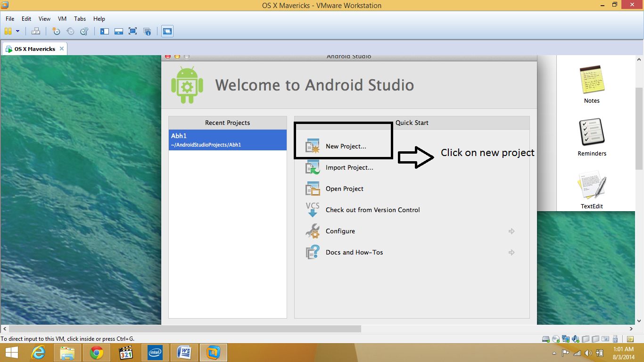
Task: Click the Open Project folder icon
Action: (313, 189)
